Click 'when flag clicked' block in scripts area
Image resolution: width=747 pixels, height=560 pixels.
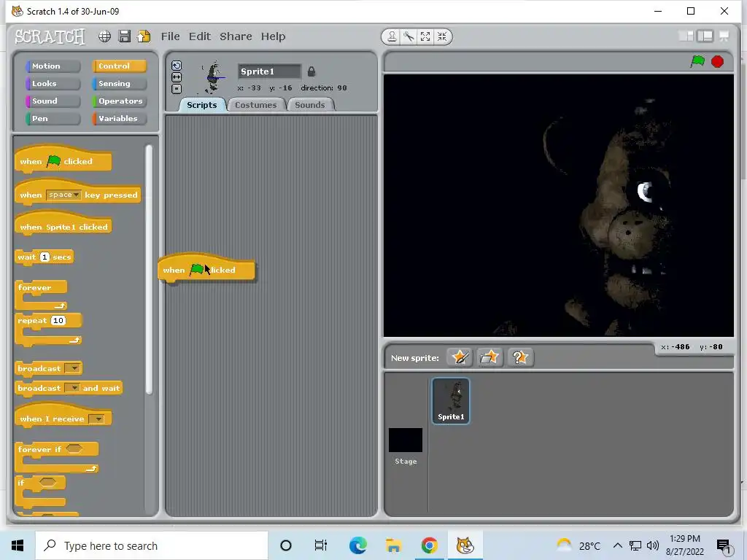tap(206, 269)
